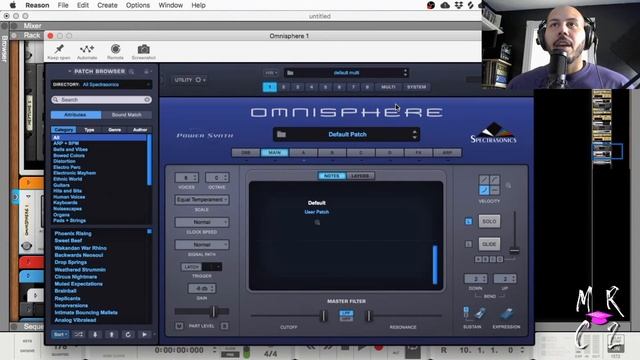Click the Automate toolbar icon
This screenshot has width=640, height=360.
click(87, 49)
